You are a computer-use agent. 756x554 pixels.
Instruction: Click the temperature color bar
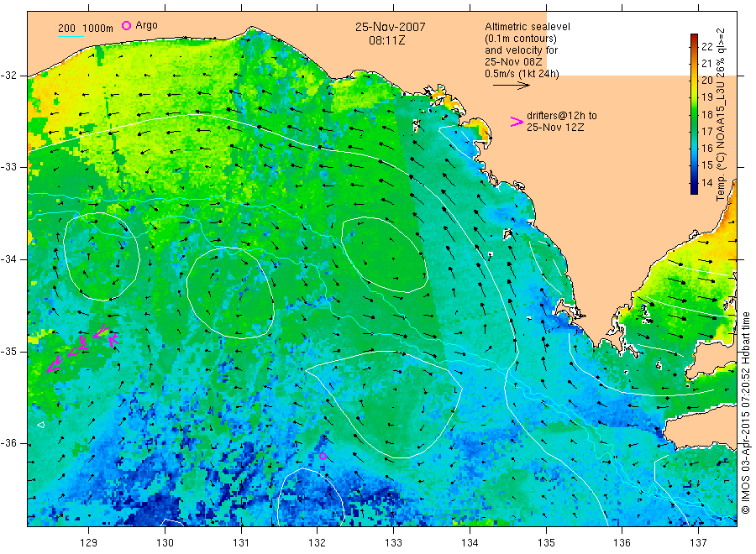point(694,114)
